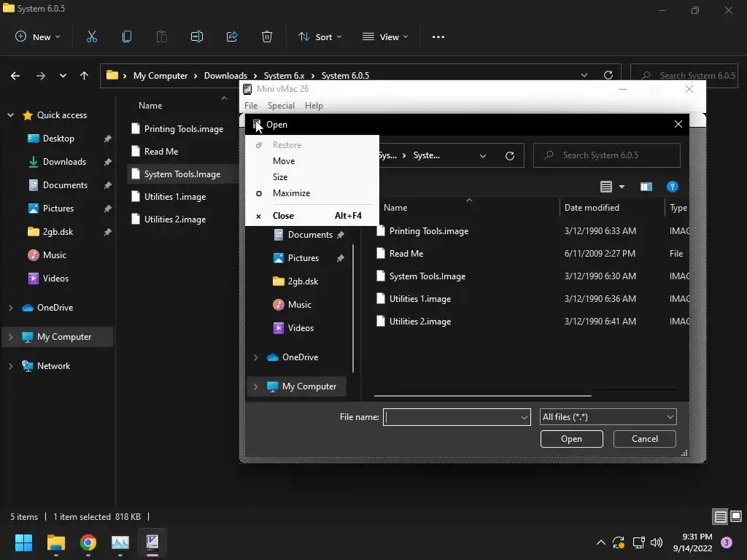747x560 pixels.
Task: Open the View dropdown in Explorer
Action: click(x=385, y=36)
